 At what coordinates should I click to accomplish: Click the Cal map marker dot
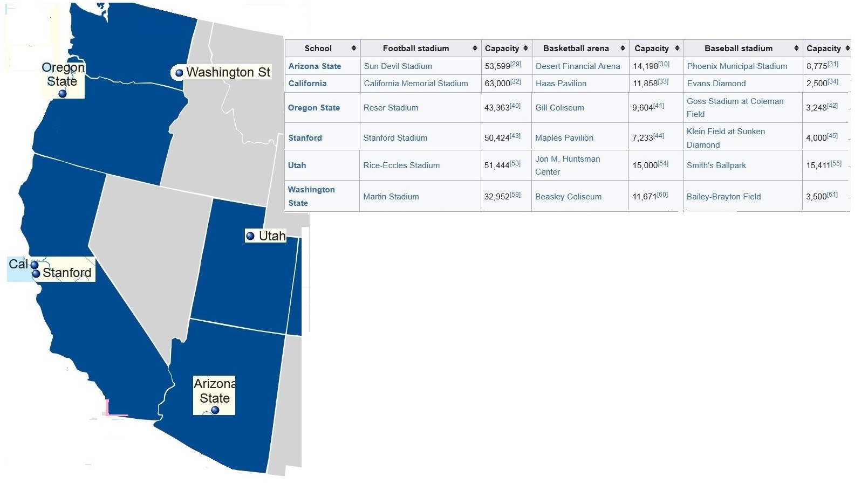(x=35, y=265)
